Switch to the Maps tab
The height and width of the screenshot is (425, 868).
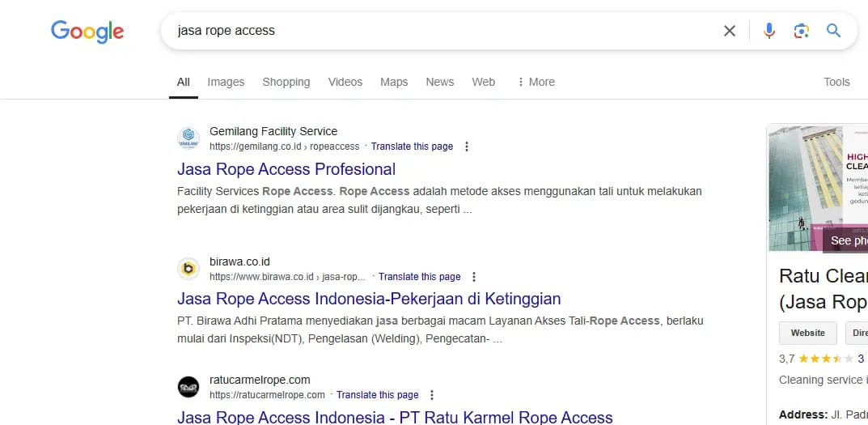click(394, 82)
